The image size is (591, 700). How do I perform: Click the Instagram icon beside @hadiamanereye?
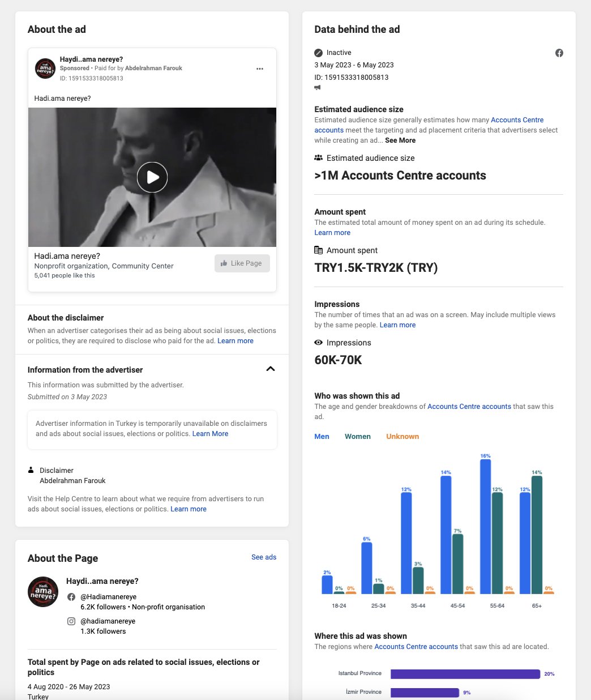click(71, 621)
